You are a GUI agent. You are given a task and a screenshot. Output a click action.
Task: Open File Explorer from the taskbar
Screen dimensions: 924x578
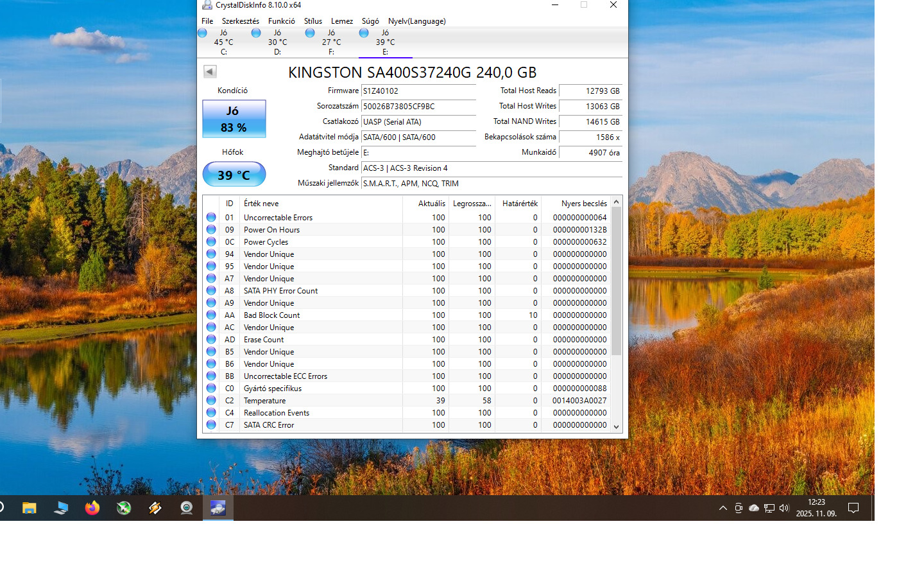pos(30,508)
